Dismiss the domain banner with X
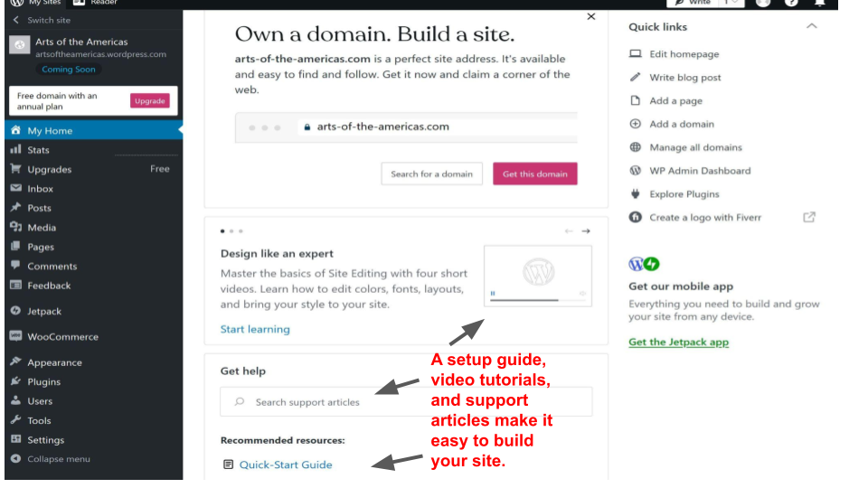Image resolution: width=868 pixels, height=488 pixels. point(591,16)
